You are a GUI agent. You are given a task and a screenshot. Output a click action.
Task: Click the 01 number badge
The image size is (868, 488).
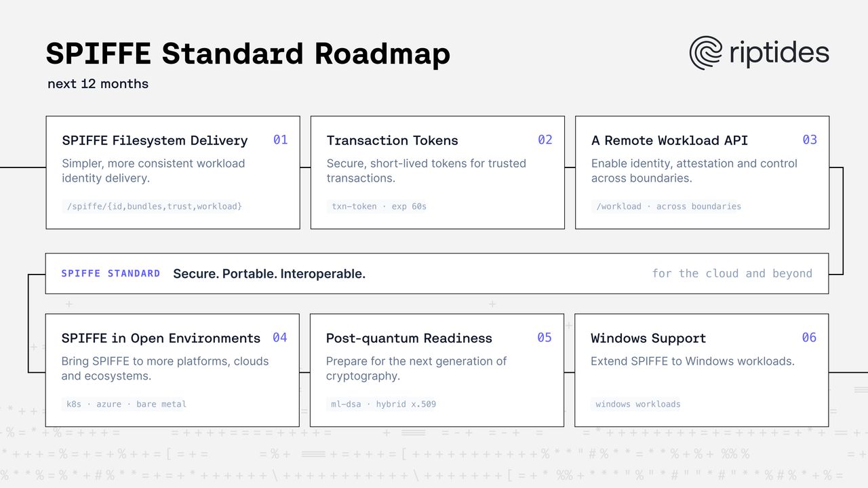[x=281, y=140]
